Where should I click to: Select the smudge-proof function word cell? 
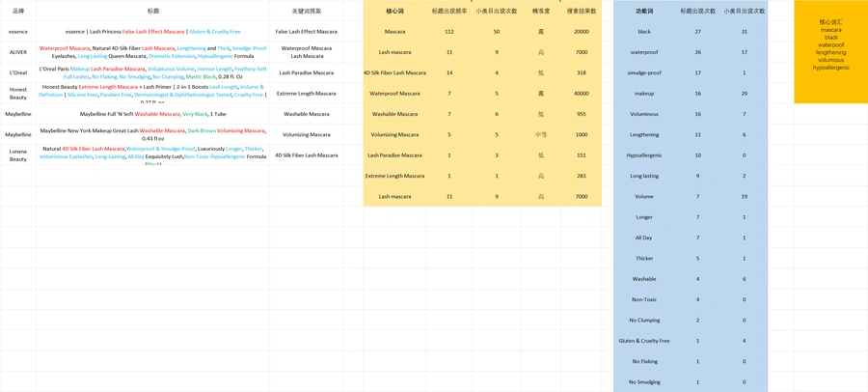point(644,72)
